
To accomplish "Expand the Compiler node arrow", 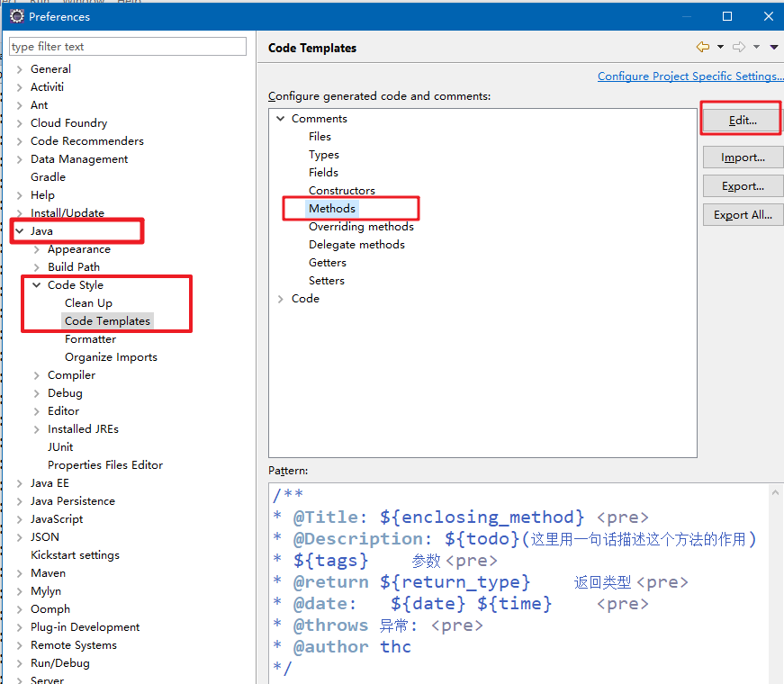I will point(37,375).
